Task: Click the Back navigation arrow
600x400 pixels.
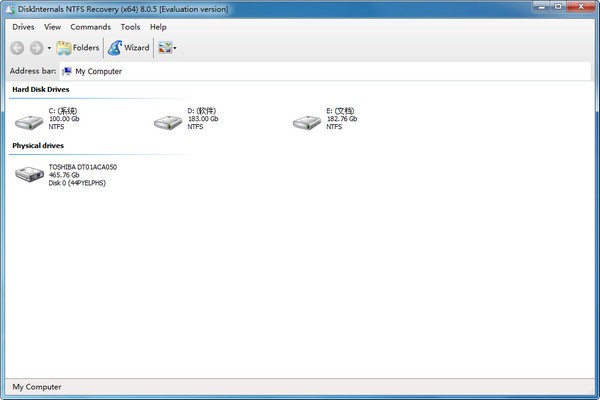Action: pyautogui.click(x=18, y=47)
